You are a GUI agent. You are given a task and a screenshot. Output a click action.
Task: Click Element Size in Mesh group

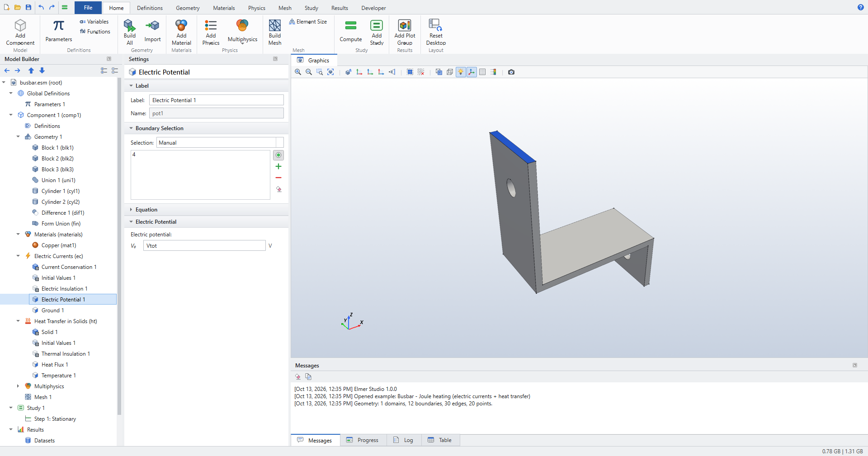pos(308,22)
